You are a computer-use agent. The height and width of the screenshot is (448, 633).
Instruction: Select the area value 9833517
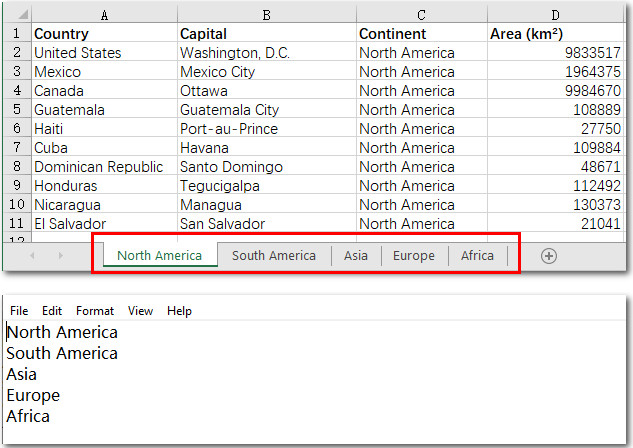[x=555, y=52]
